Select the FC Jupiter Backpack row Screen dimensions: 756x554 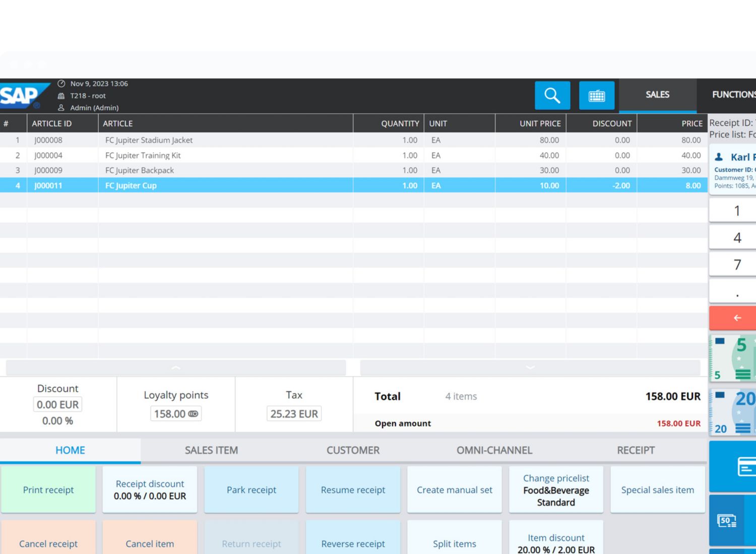point(140,170)
